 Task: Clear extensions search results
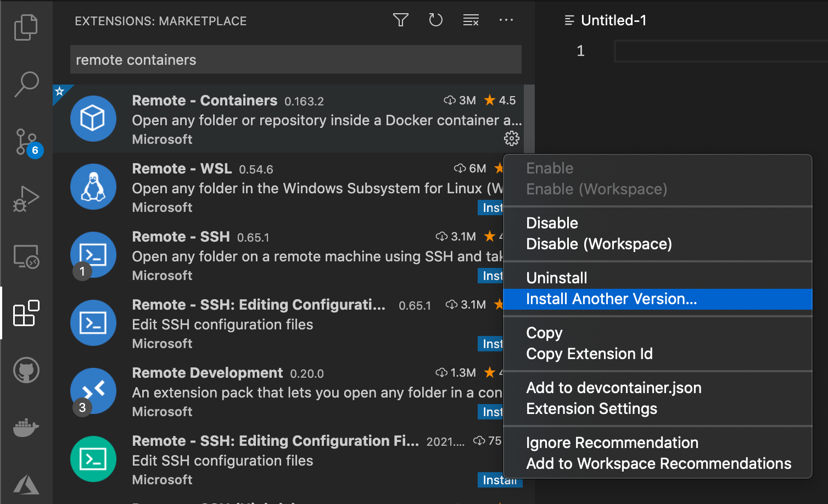[x=471, y=20]
